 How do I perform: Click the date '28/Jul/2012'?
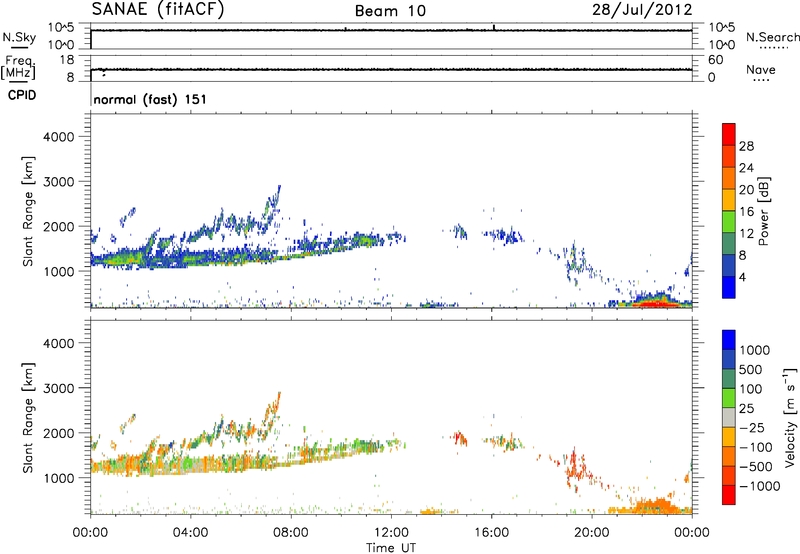[x=642, y=10]
